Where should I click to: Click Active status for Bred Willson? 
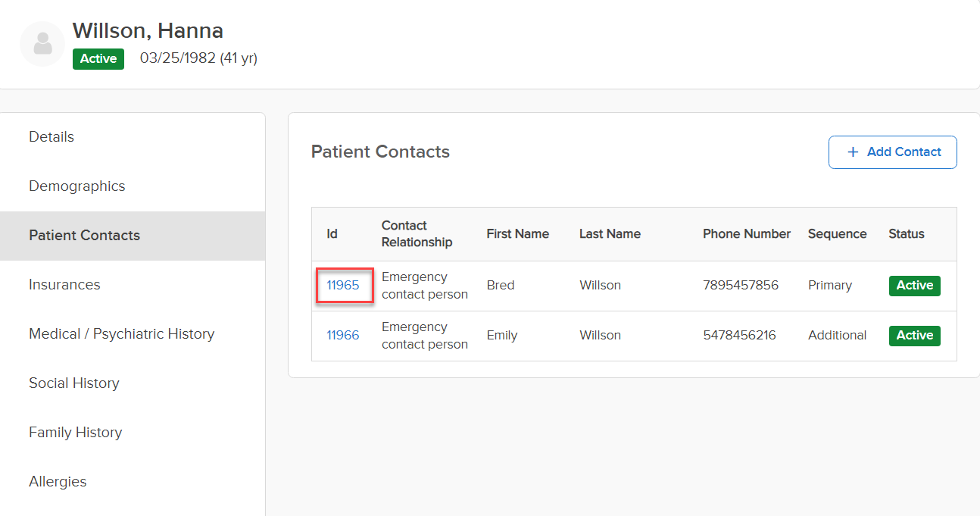point(915,286)
